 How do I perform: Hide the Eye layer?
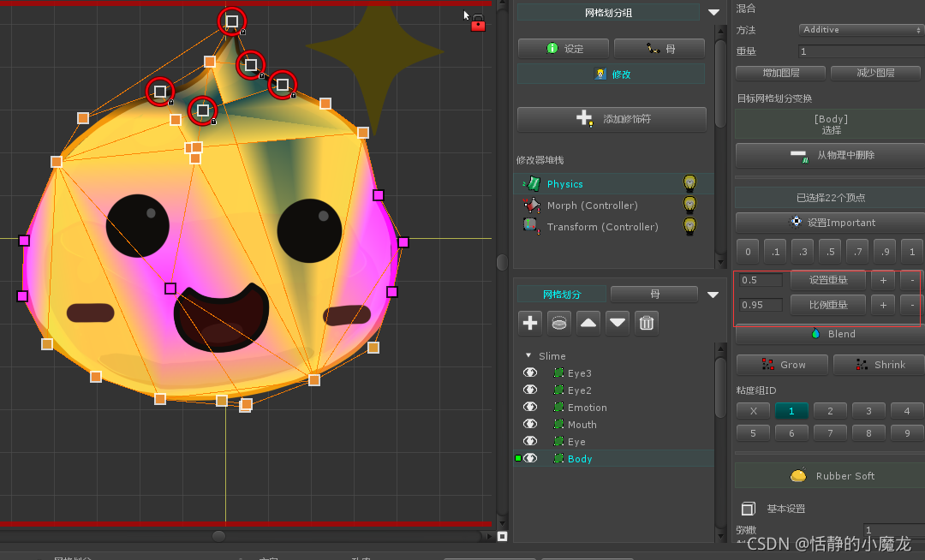(530, 441)
